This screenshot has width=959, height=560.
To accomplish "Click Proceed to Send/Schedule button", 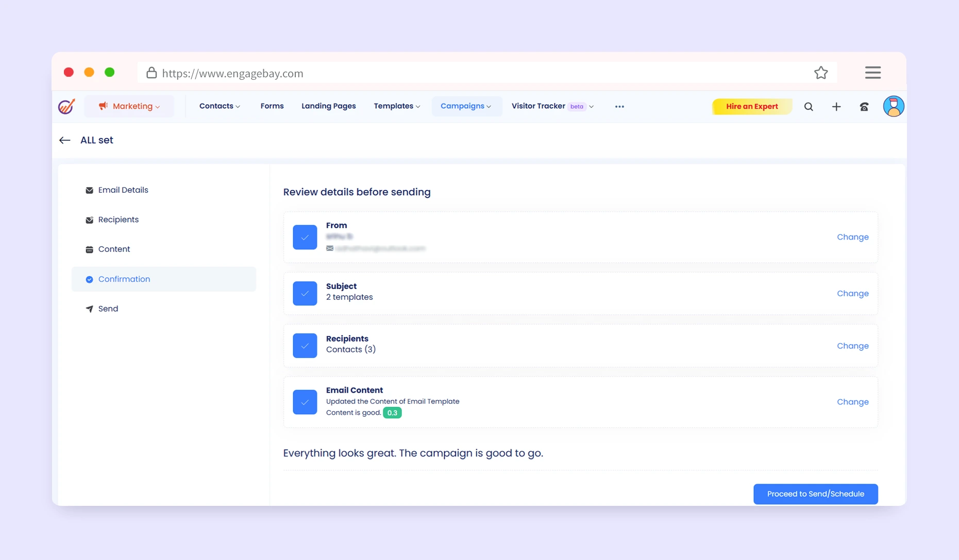I will [815, 494].
